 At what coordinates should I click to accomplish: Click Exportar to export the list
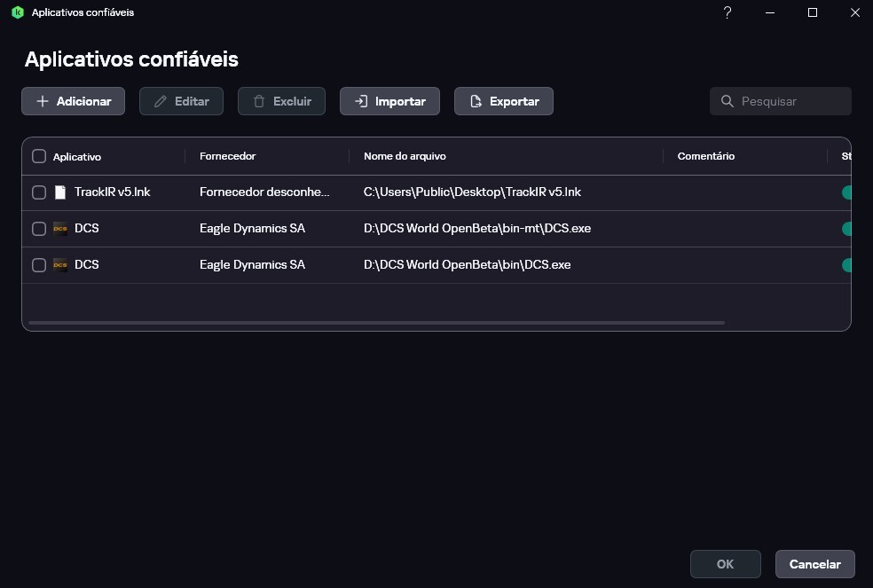504,101
